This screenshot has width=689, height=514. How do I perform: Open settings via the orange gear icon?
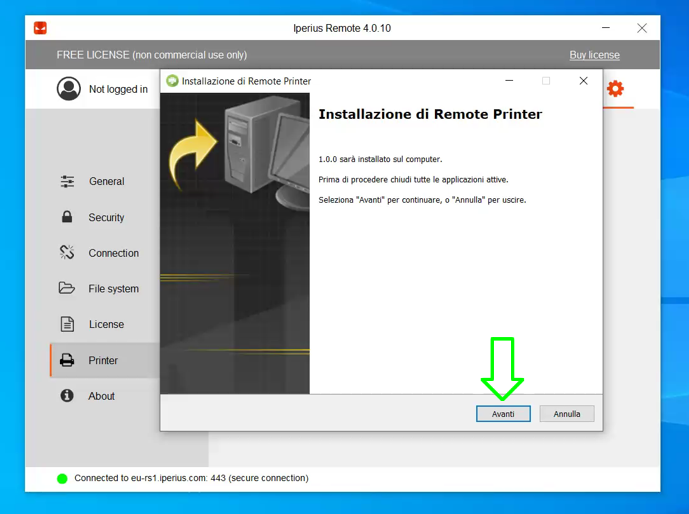click(615, 89)
